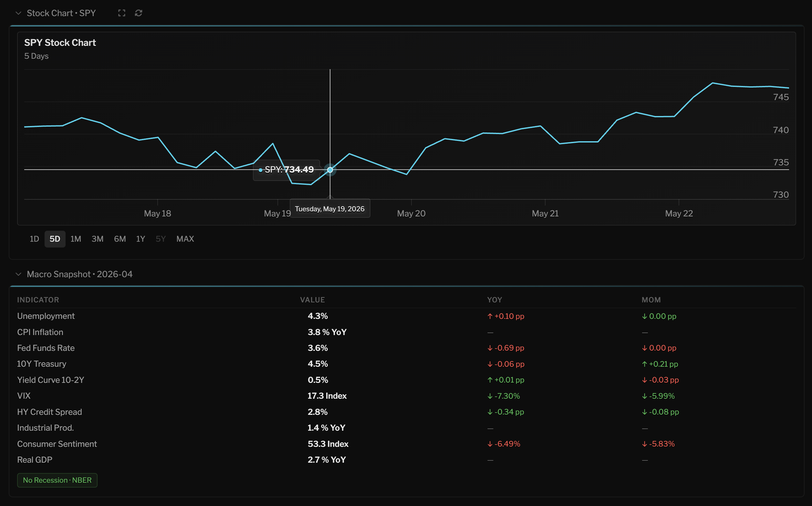Select the dimmed 5Y range
Viewport: 812px width, 506px height.
(x=161, y=239)
